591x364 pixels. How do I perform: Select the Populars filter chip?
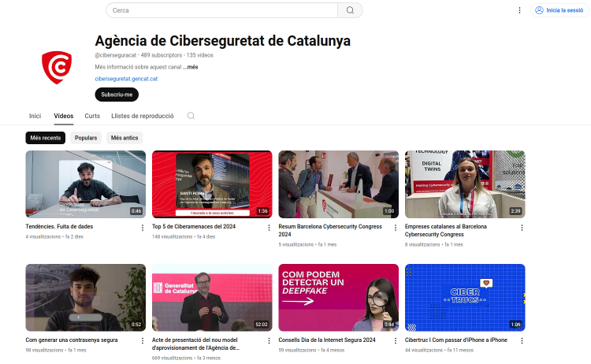86,138
